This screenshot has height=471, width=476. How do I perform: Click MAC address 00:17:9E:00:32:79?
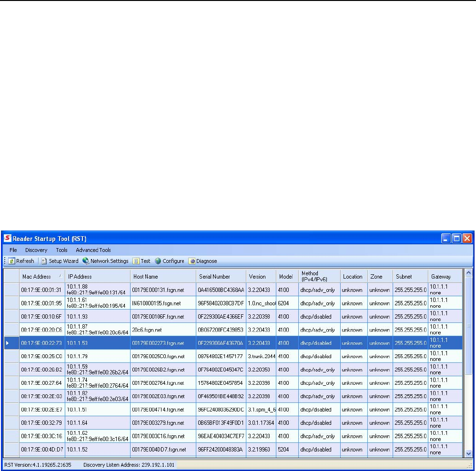click(x=42, y=423)
